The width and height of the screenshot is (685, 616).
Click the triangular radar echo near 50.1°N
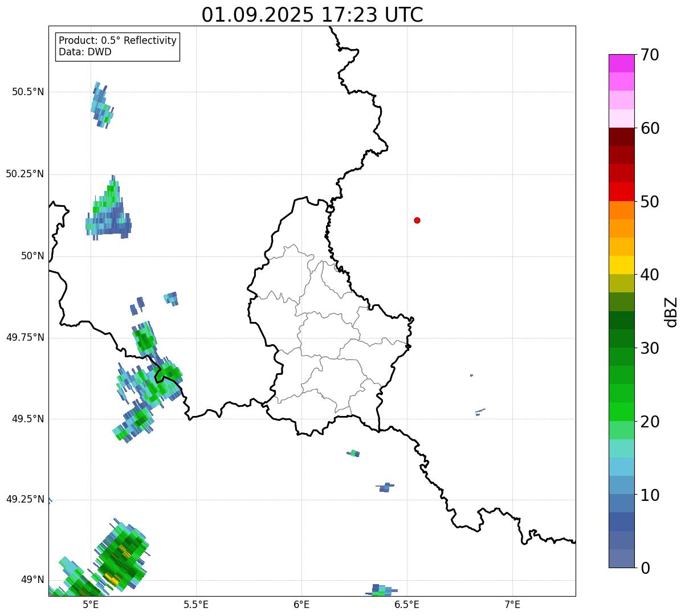point(108,208)
